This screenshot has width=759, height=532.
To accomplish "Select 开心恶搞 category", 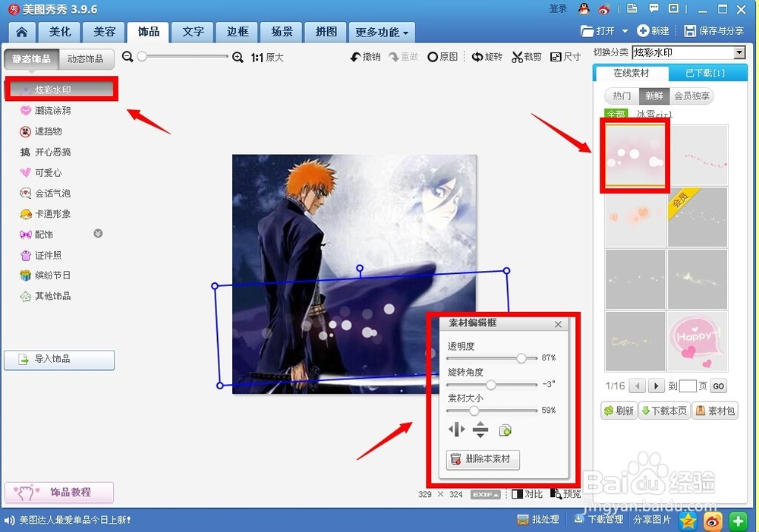I will coord(46,152).
